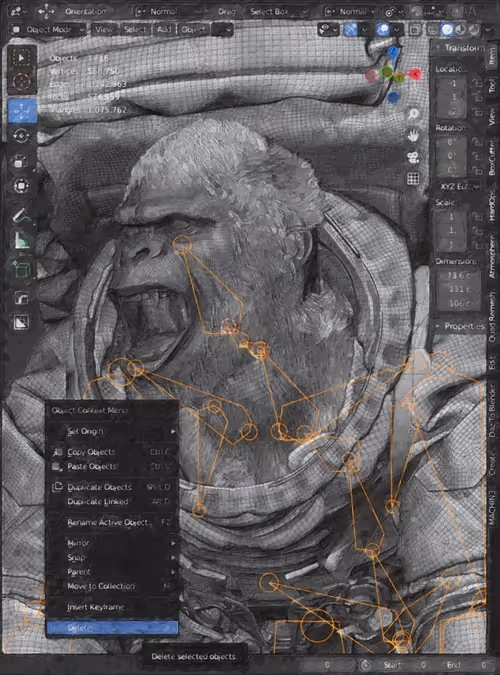Toggle viewport overlays button
The height and width of the screenshot is (675, 500).
coord(383,30)
